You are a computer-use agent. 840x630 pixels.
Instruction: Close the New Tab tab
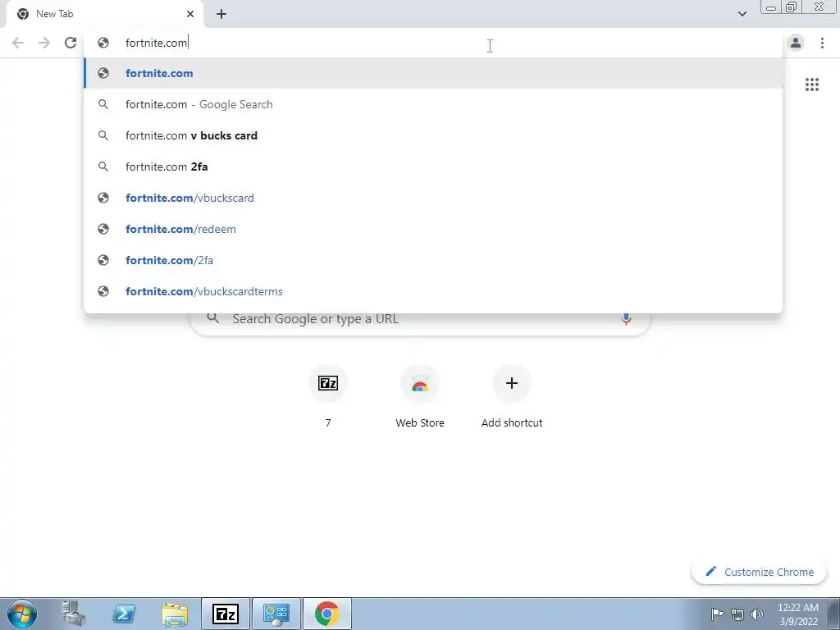tap(190, 14)
